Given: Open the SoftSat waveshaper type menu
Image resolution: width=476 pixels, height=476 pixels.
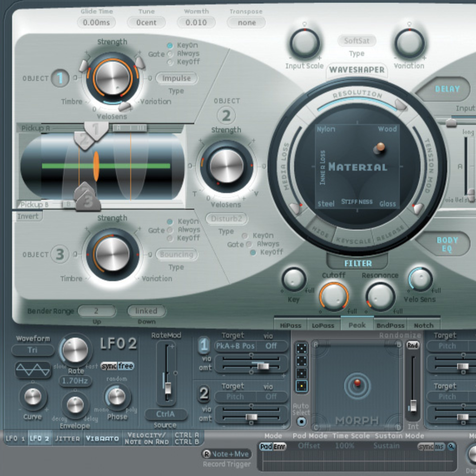Looking at the screenshot, I should [x=357, y=41].
